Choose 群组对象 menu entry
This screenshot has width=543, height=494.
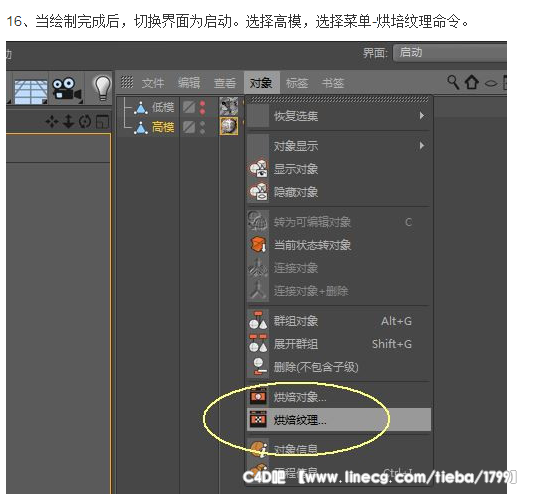(339, 321)
